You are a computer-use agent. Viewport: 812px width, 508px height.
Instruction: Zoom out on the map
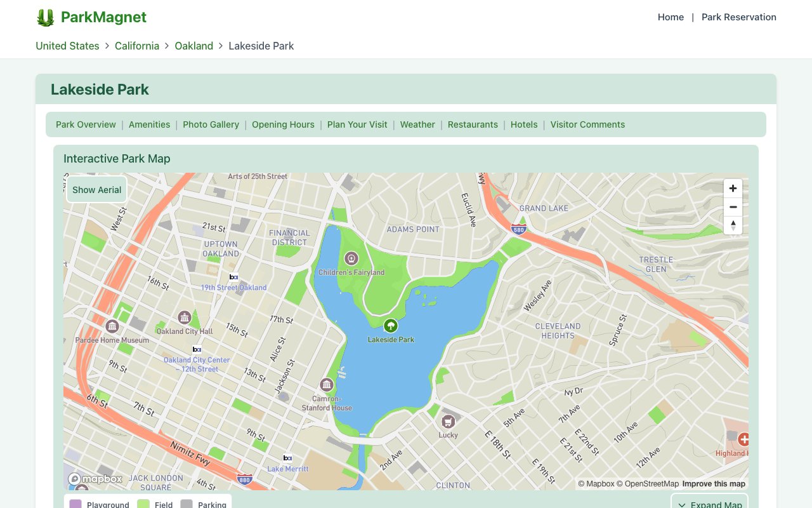click(x=733, y=206)
